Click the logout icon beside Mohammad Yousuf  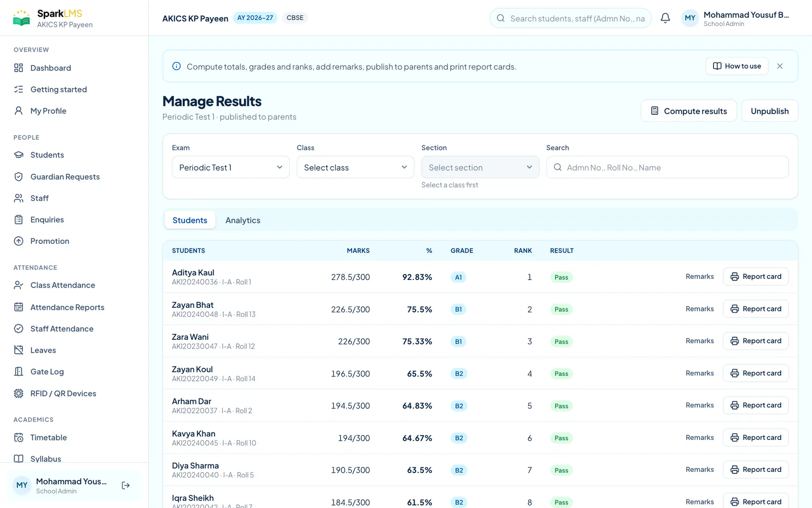point(126,486)
